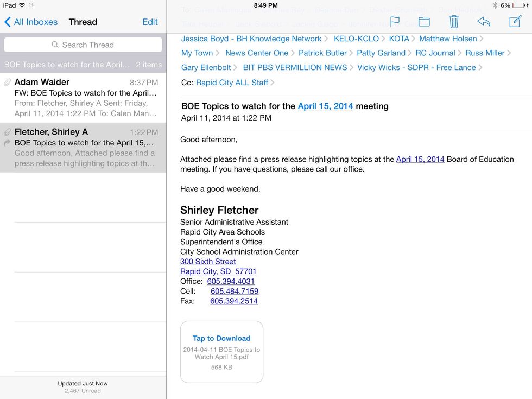Tap the paperclip icon on Fletcher, Shirley A's message

[x=7, y=132]
